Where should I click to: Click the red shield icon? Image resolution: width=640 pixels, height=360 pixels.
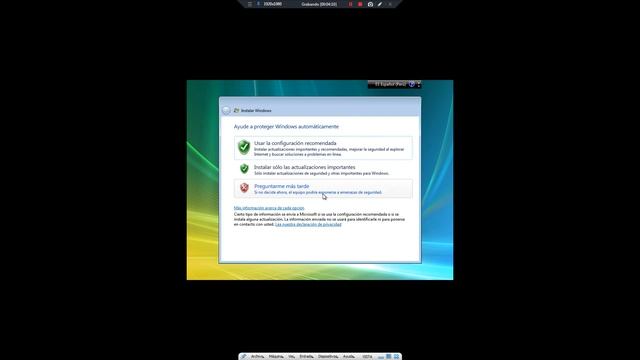tap(244, 188)
